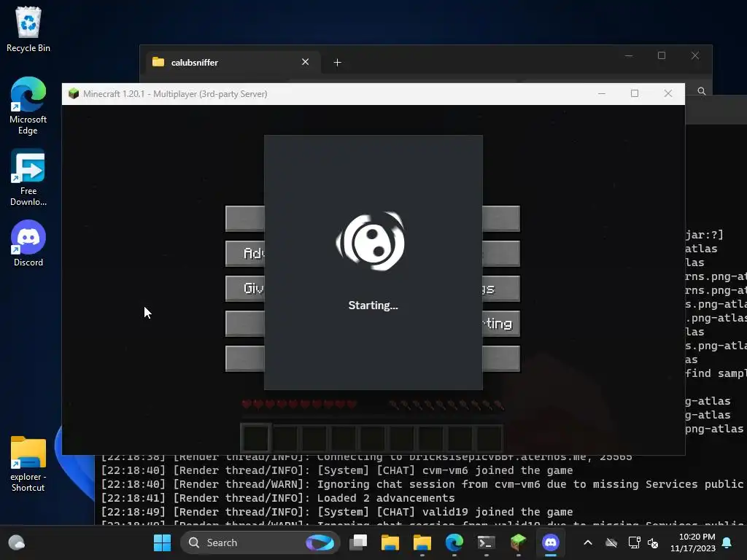Close the calubsniffer tab in File Explorer

point(306,62)
